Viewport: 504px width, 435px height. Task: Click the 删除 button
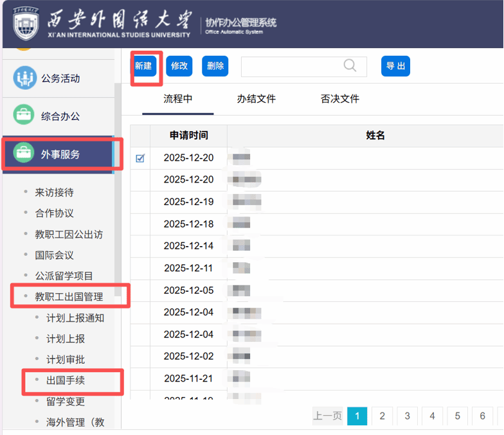pos(215,66)
